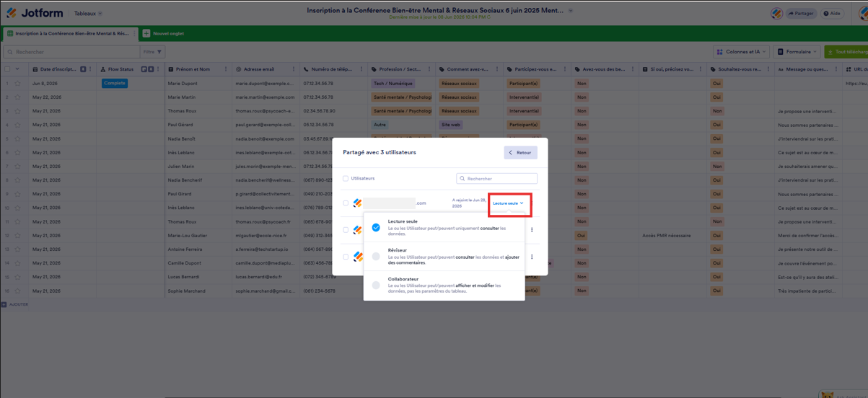Open column menu for Adresse email
This screenshot has width=868, height=398.
click(x=294, y=69)
